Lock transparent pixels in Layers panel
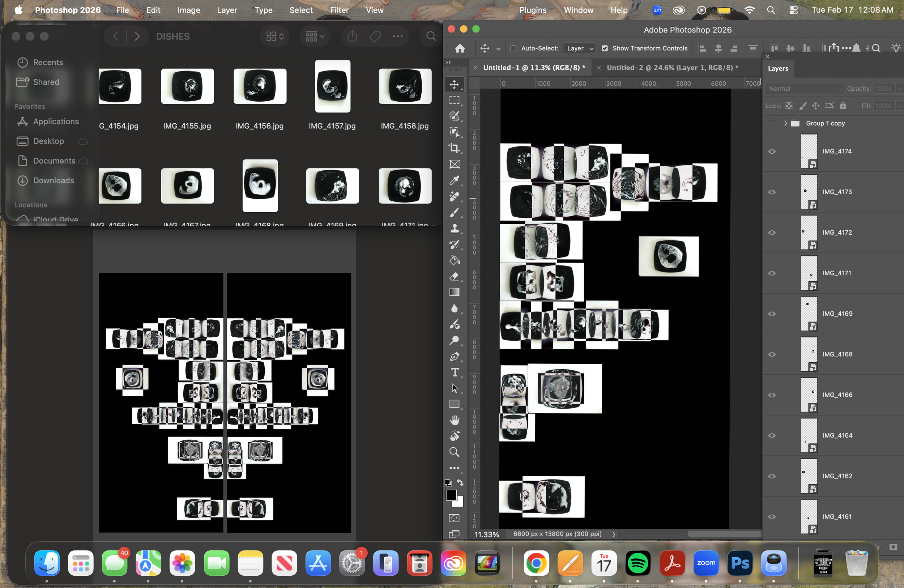 (789, 106)
